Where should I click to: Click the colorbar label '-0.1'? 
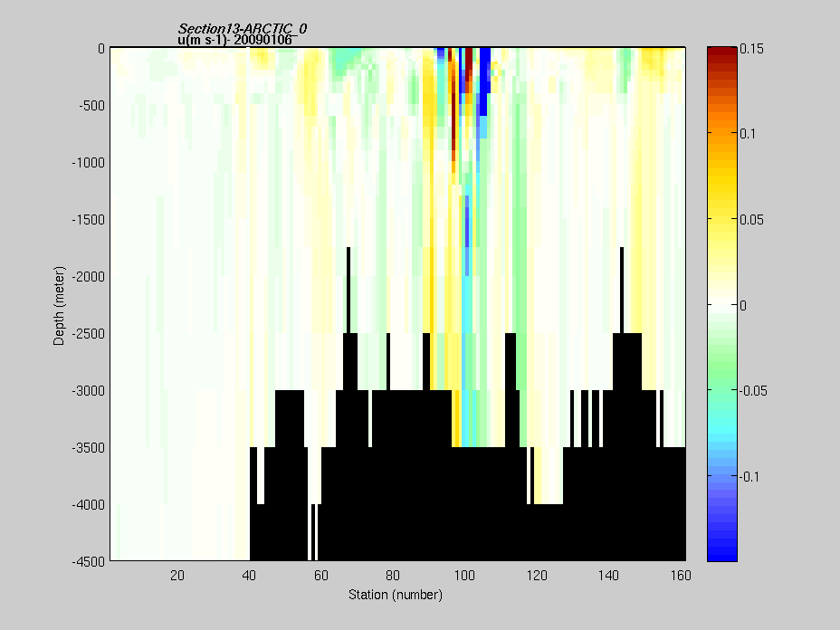coord(749,477)
